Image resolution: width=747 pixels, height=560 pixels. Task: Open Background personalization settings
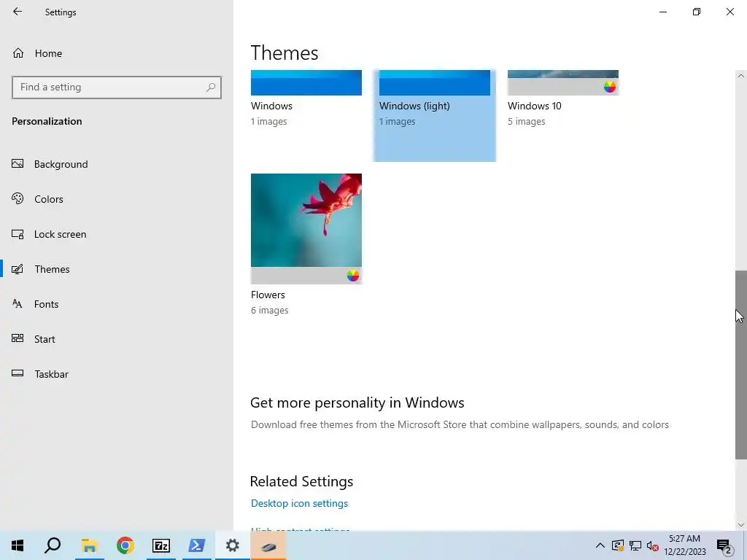117,164
